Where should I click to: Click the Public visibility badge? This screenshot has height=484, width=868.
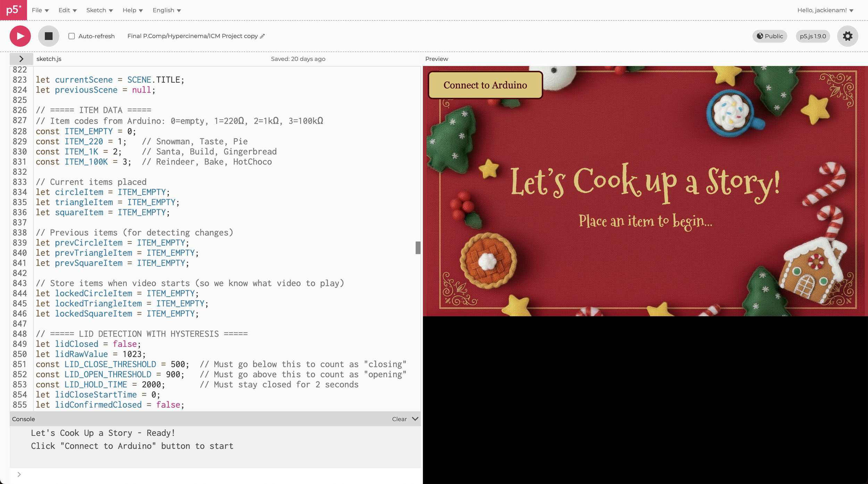(x=769, y=36)
